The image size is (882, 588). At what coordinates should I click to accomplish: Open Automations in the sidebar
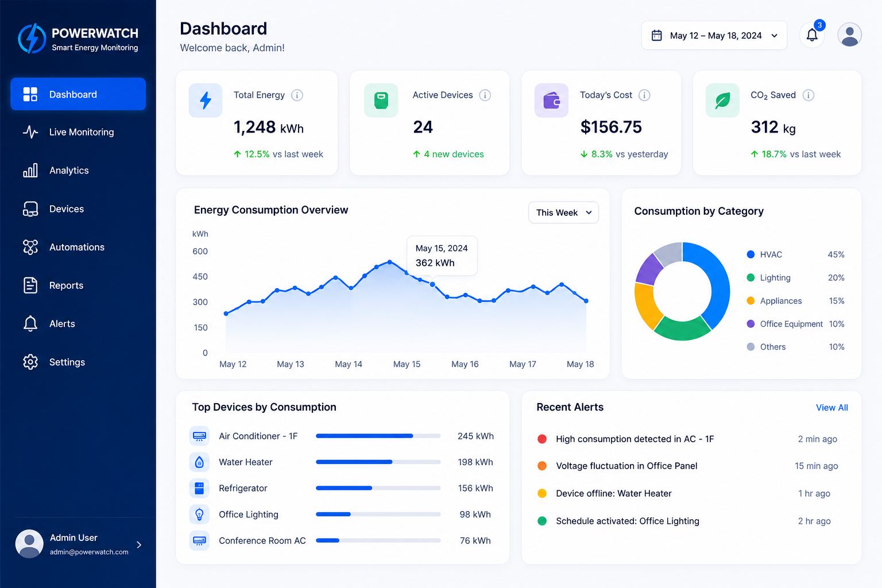click(78, 247)
